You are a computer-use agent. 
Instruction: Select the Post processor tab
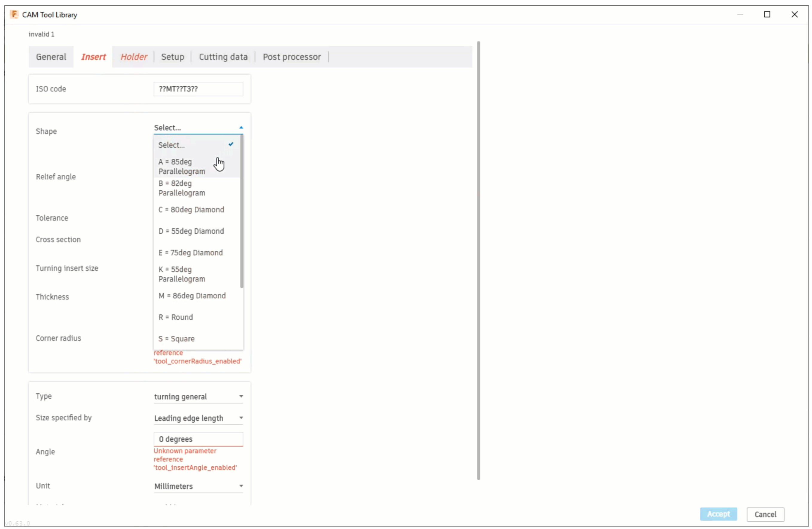(x=291, y=56)
